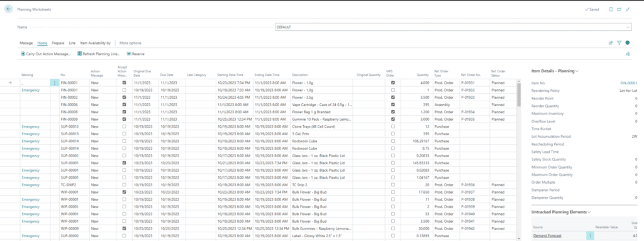
Task: Click the grid vertical scrollbar
Action: pos(519,94)
